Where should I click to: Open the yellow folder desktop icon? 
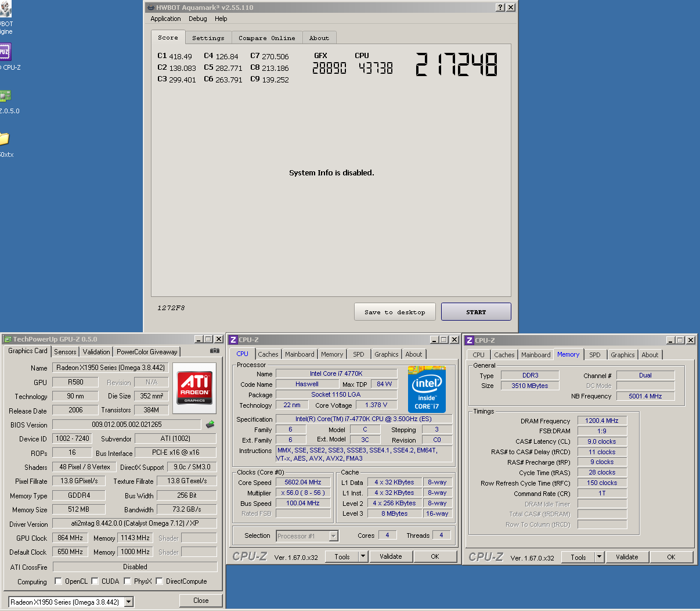point(5,139)
